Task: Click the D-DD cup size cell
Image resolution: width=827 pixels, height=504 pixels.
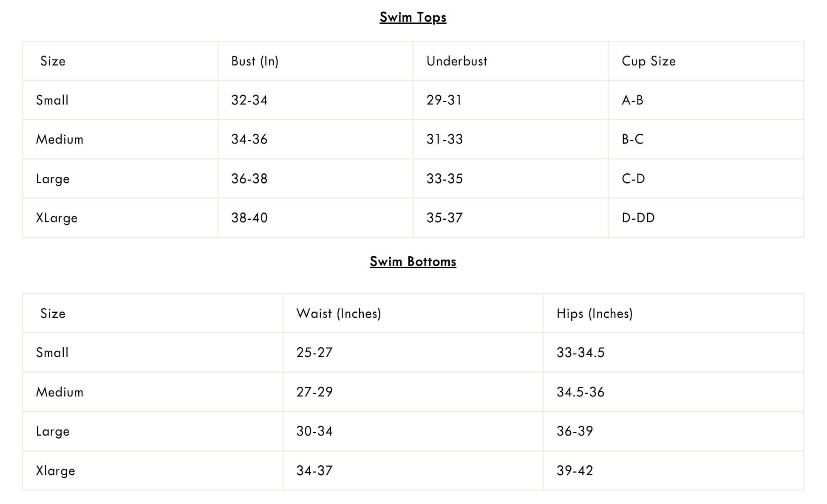Action: (638, 218)
